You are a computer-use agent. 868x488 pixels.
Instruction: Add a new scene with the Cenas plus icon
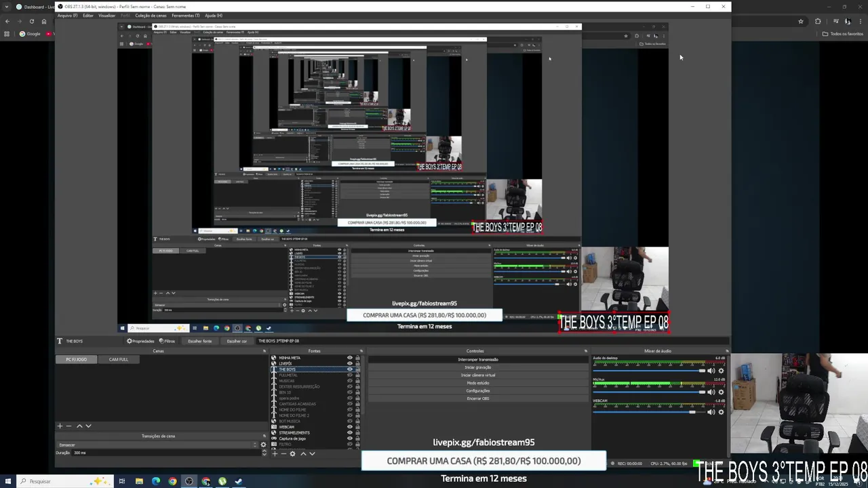[x=60, y=426]
